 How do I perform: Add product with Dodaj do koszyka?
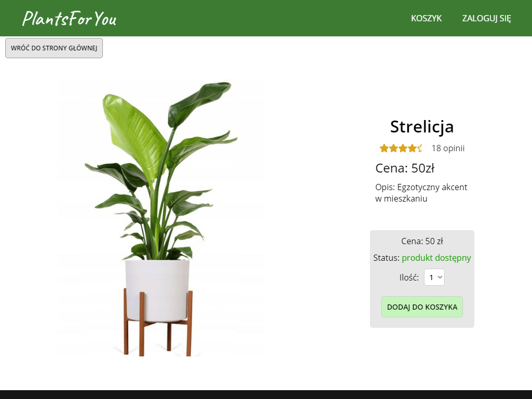point(422,307)
